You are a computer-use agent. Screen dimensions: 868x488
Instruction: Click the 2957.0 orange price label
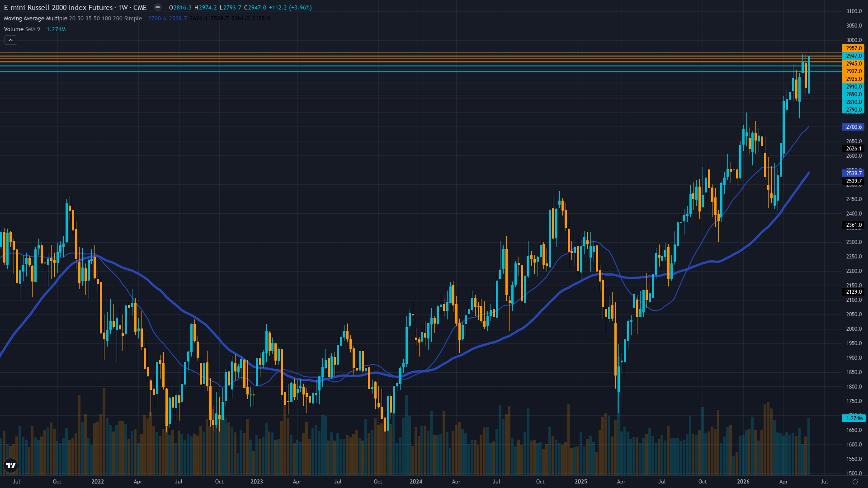click(x=853, y=48)
